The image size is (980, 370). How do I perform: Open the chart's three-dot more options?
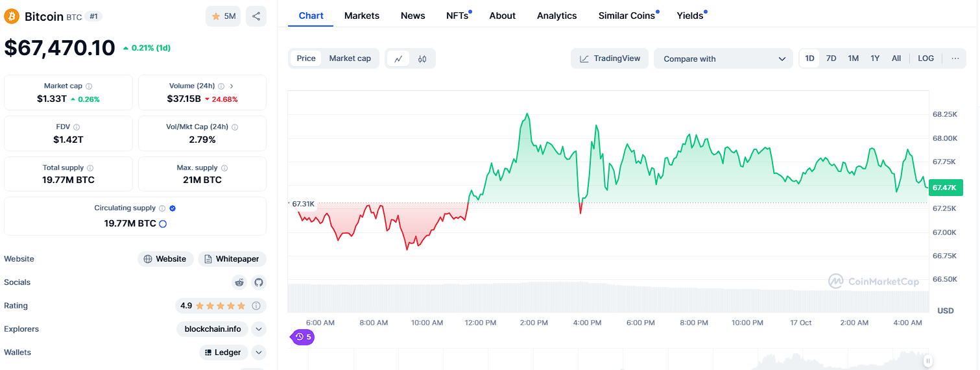955,58
